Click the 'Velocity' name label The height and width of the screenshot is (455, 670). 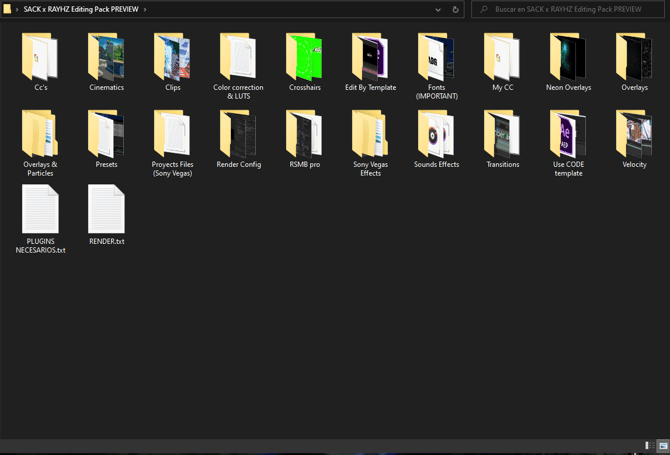634,164
